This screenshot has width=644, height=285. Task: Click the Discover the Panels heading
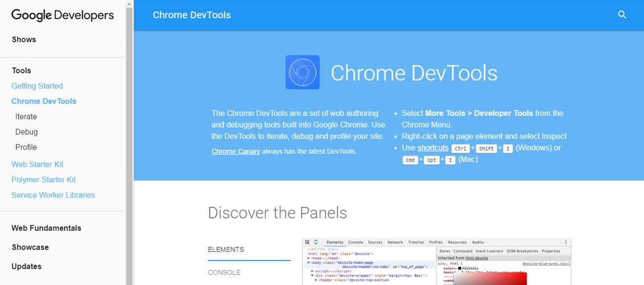pyautogui.click(x=278, y=213)
